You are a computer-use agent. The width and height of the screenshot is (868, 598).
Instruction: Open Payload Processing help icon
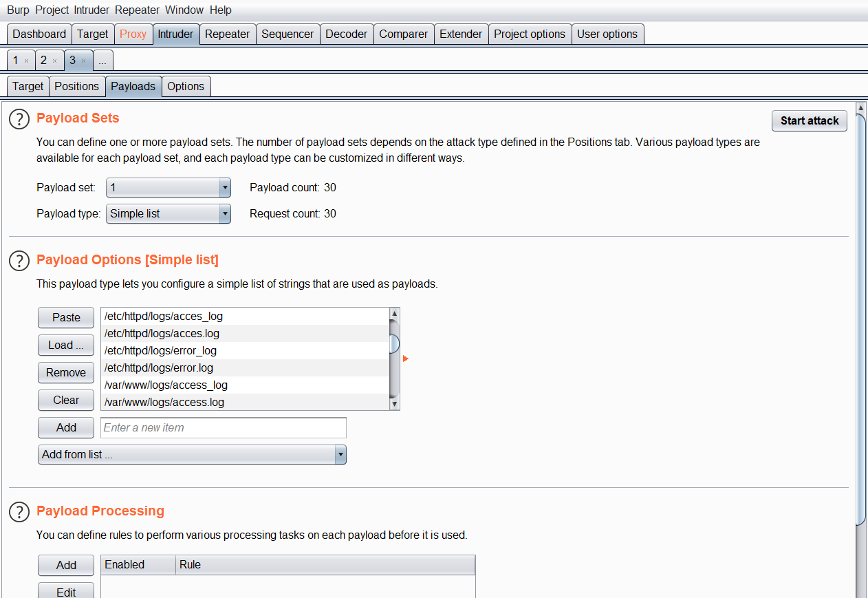19,512
